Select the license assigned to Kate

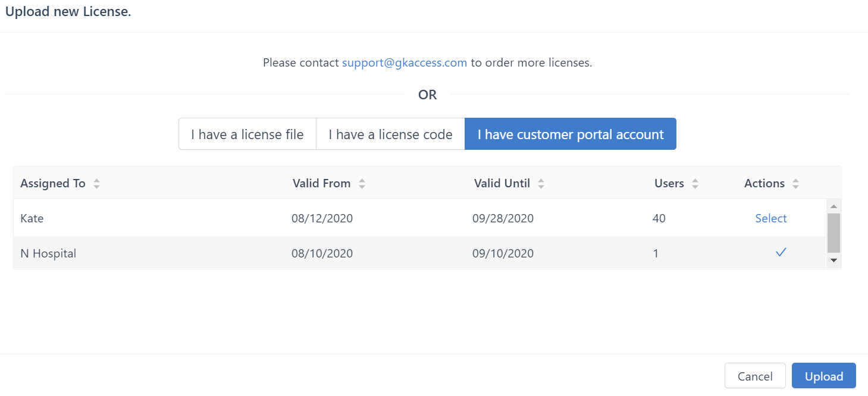click(770, 218)
